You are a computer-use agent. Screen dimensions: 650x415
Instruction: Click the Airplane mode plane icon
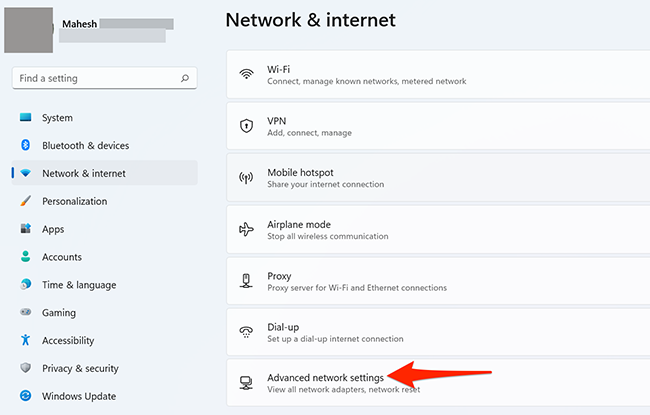tap(246, 229)
